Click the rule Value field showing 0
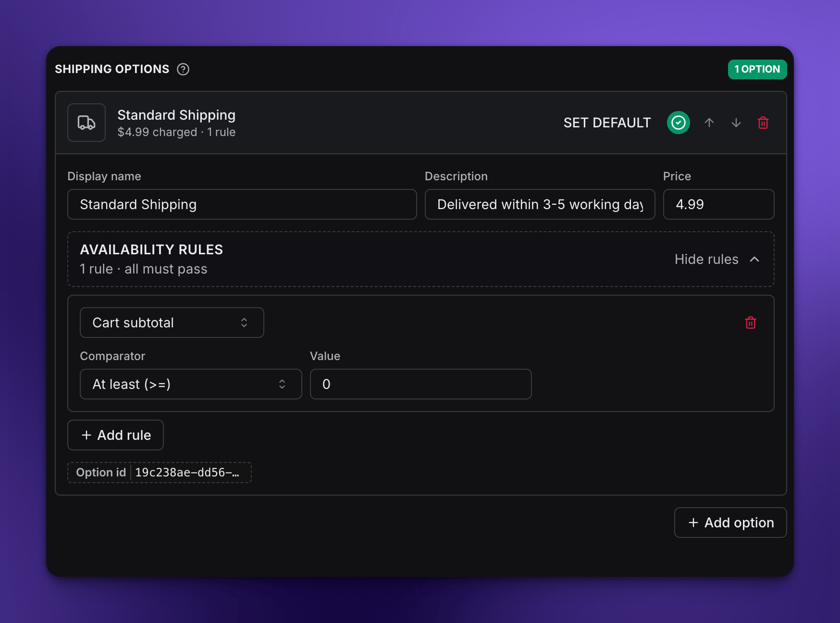The image size is (840, 623). [421, 384]
